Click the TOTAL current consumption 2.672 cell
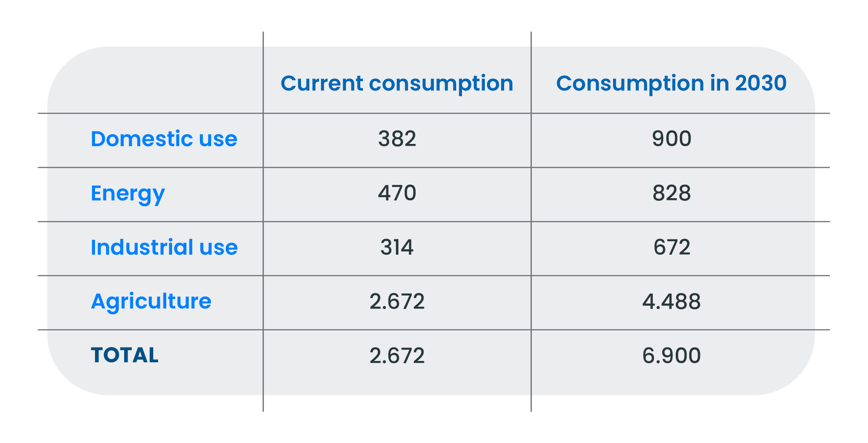 coord(397,356)
